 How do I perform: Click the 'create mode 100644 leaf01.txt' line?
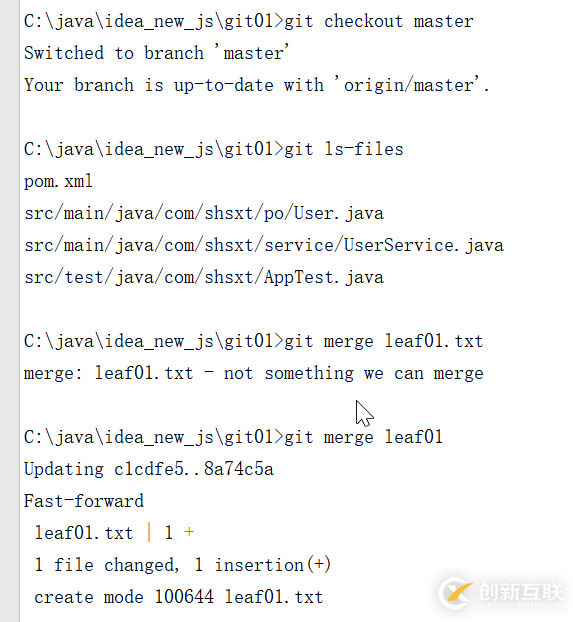pos(179,597)
